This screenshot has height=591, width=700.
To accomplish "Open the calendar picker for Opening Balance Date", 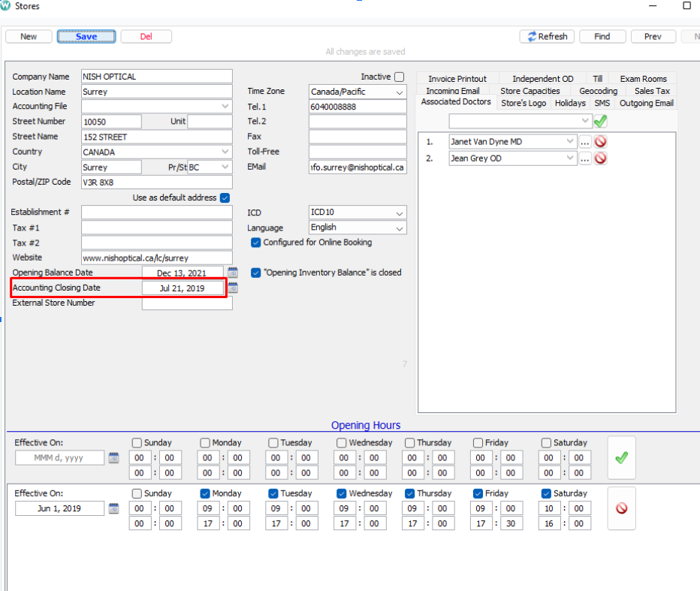I will click(233, 272).
